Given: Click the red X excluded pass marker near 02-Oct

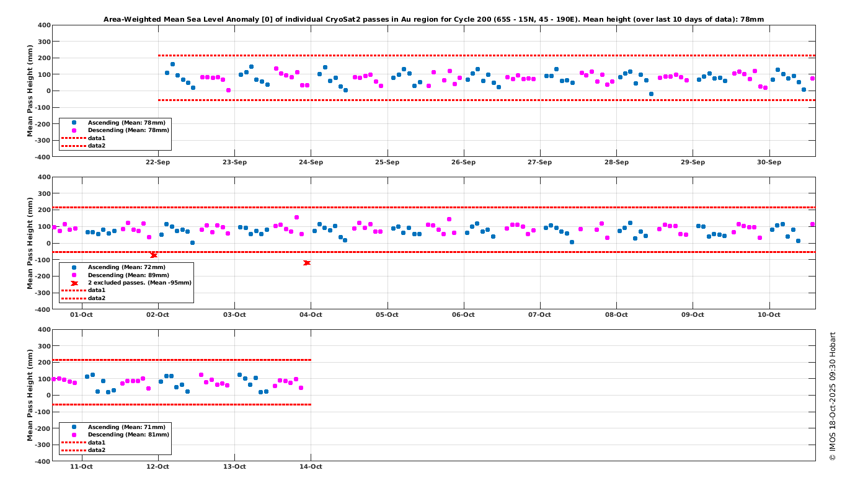Looking at the screenshot, I should click(x=154, y=255).
